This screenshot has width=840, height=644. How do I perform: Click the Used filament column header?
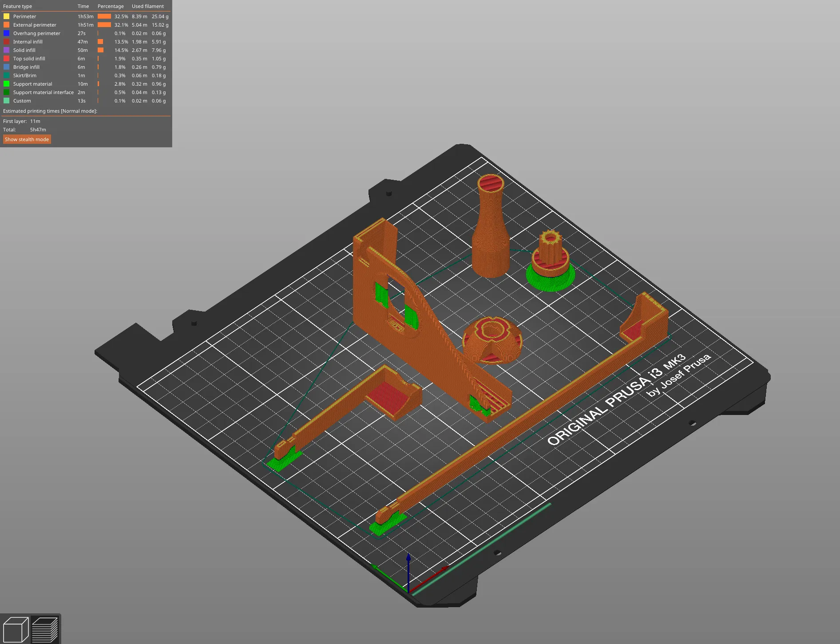(147, 6)
